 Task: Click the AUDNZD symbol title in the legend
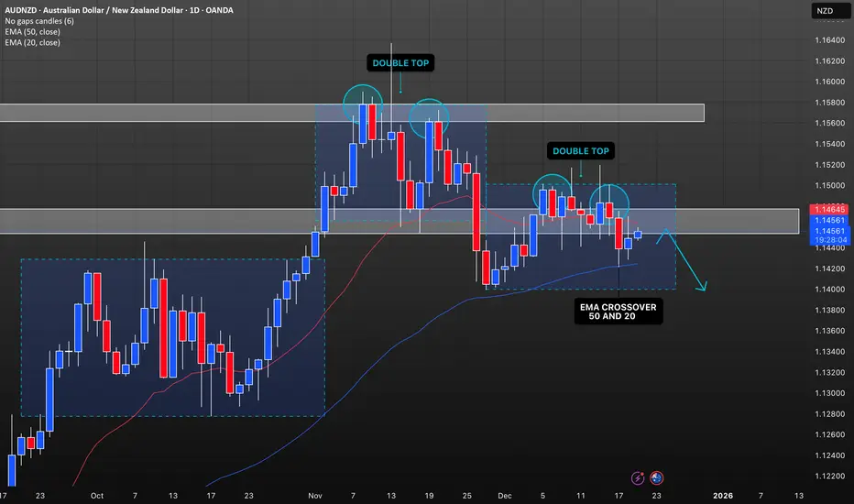(x=119, y=10)
